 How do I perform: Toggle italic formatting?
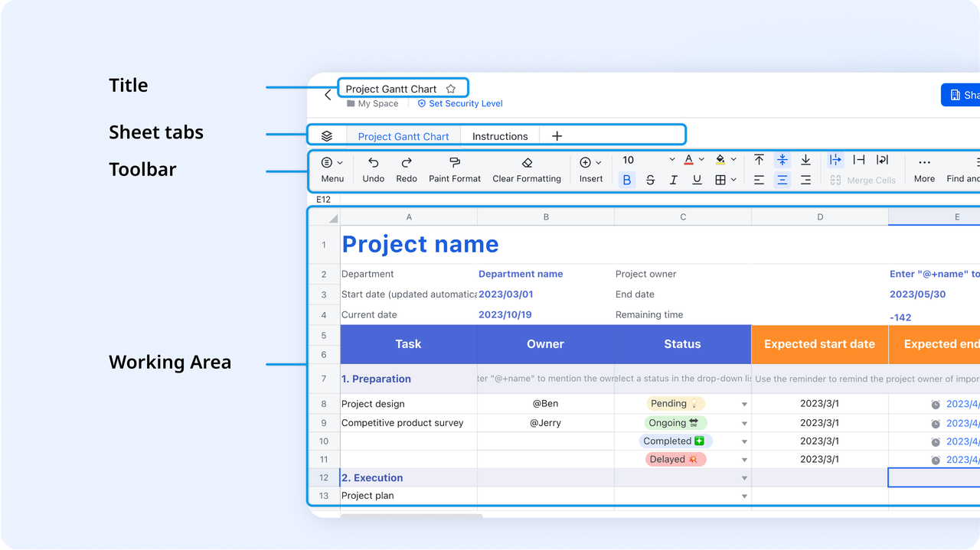coord(673,179)
